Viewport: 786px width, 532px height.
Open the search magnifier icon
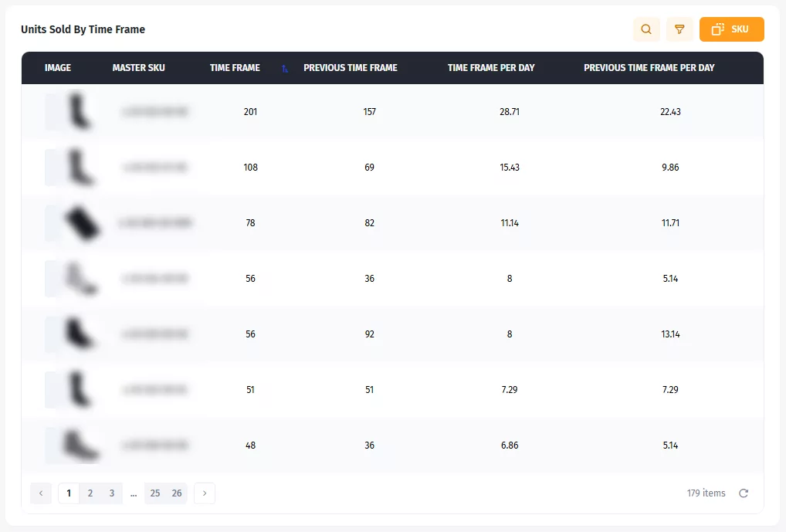point(646,29)
